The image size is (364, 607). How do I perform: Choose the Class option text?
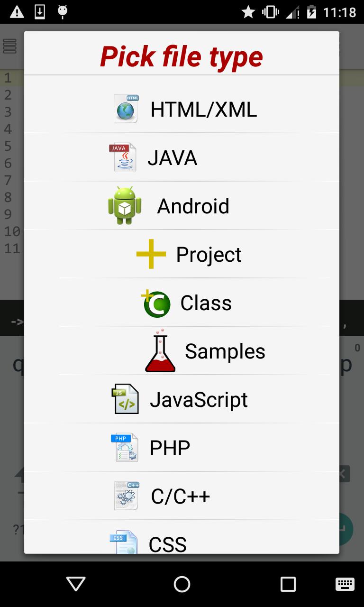(206, 303)
